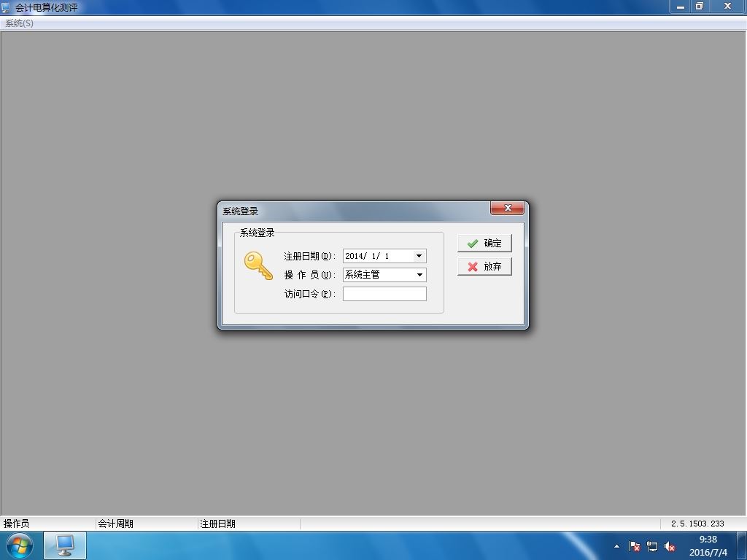Click the golden key login icon

pos(258,265)
